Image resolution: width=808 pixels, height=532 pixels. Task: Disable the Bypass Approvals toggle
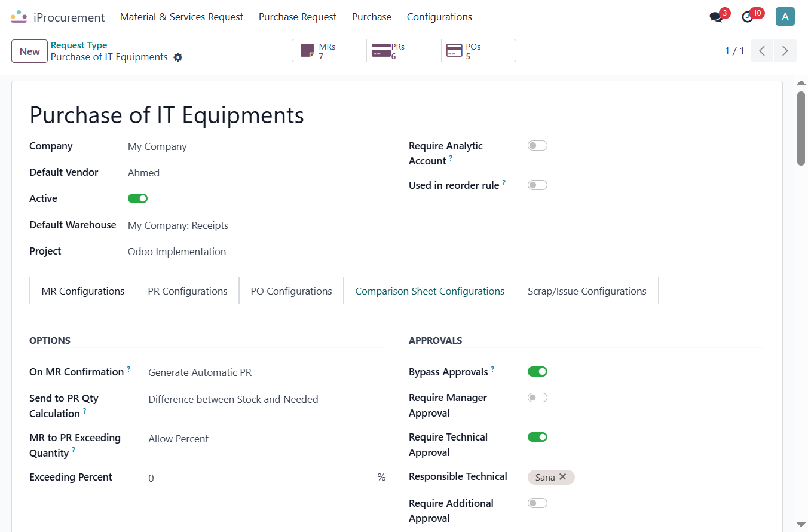coord(537,372)
